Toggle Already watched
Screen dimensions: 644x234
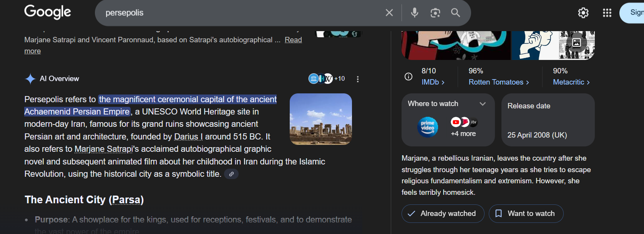(x=443, y=214)
